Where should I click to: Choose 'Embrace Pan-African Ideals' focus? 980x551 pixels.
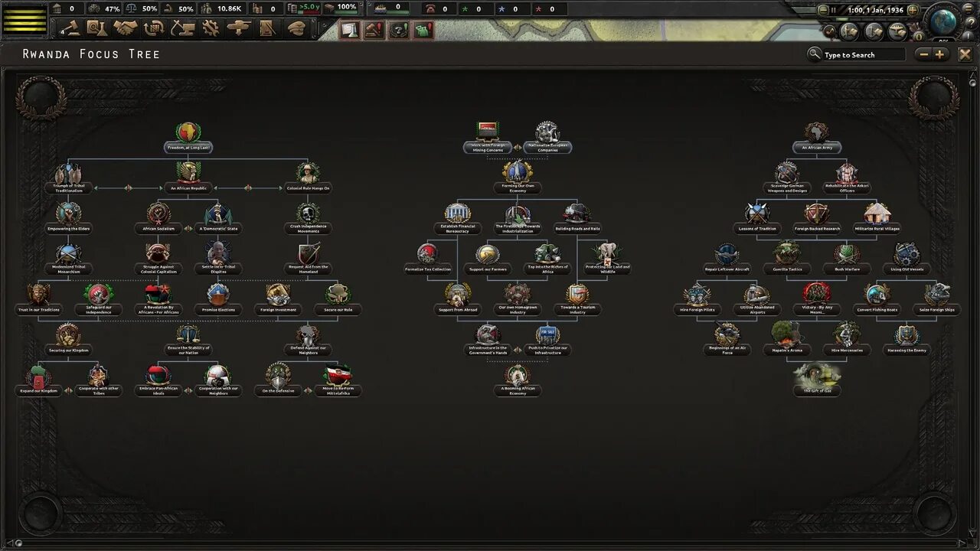coord(158,381)
